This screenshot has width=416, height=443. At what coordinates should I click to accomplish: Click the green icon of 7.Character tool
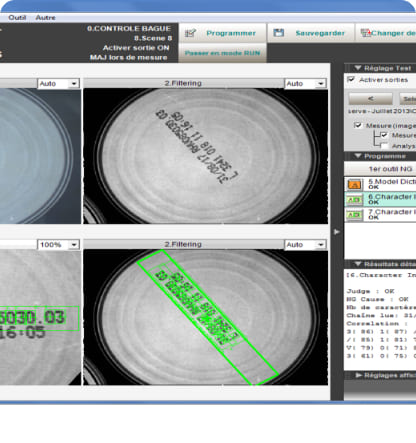pyautogui.click(x=354, y=215)
